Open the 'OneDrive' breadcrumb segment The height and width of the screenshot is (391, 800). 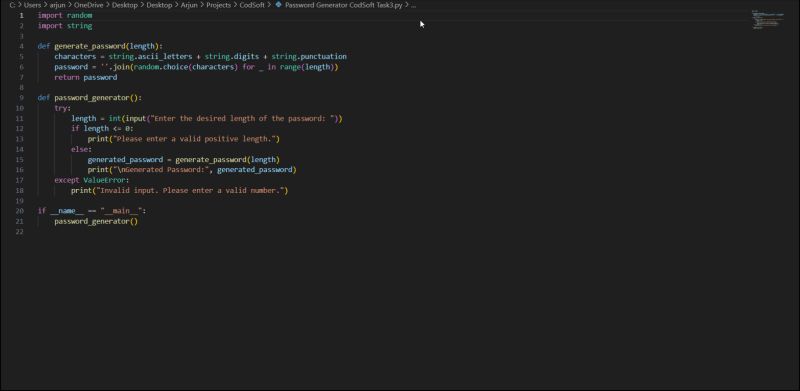point(88,5)
